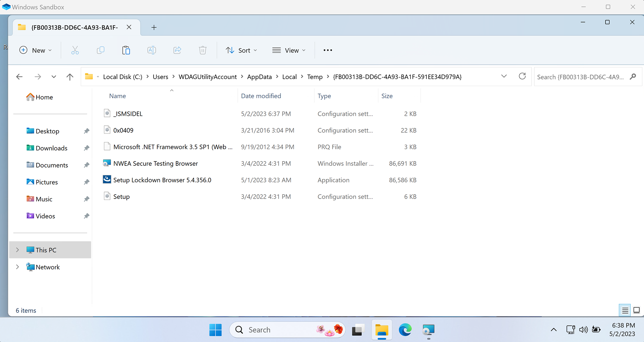Image resolution: width=644 pixels, height=342 pixels.
Task: Open the New item dropdown
Action: (36, 50)
